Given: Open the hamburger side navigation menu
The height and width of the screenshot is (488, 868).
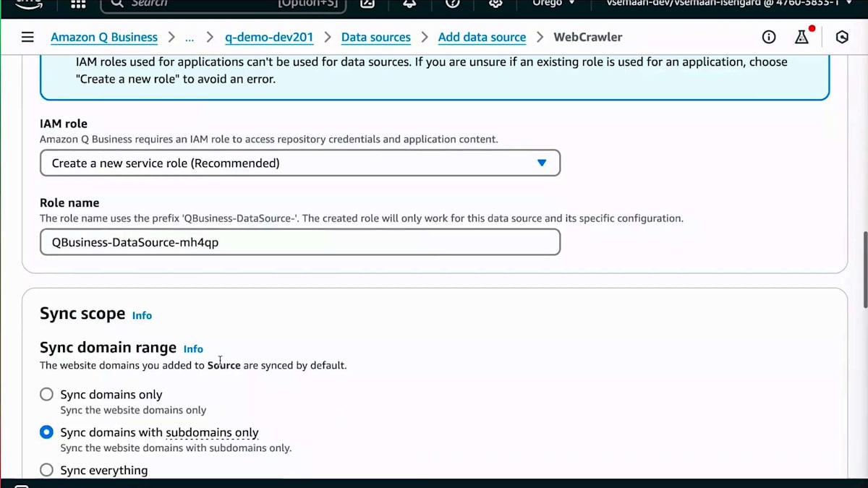Looking at the screenshot, I should tap(27, 37).
